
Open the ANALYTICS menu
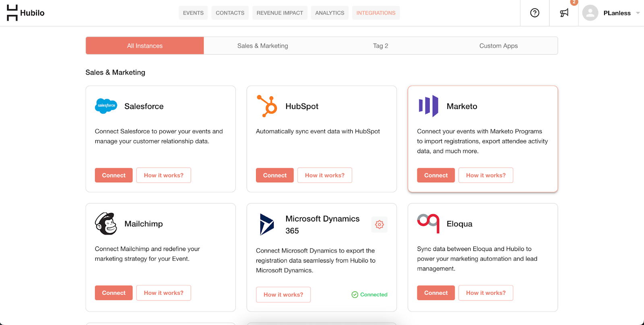coord(330,13)
